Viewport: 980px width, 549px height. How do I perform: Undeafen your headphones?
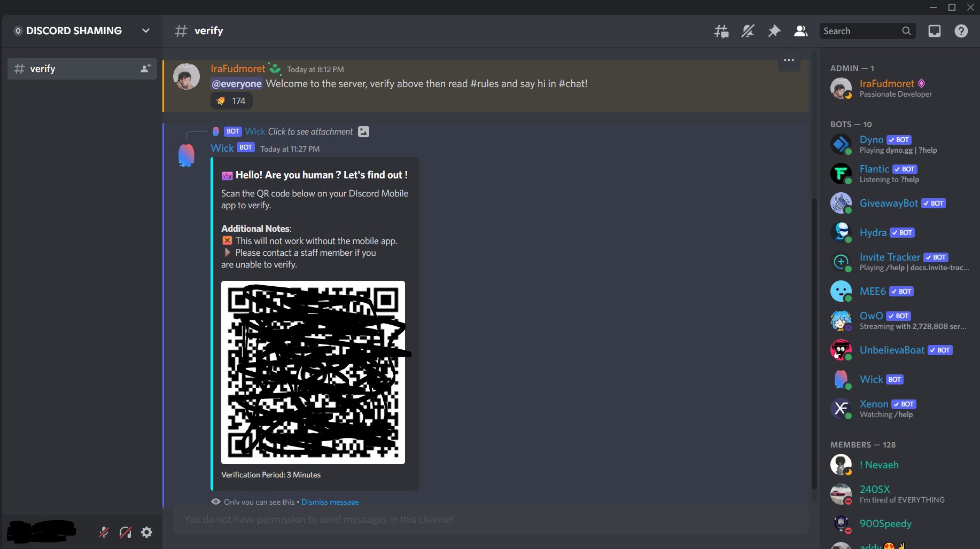tap(125, 532)
